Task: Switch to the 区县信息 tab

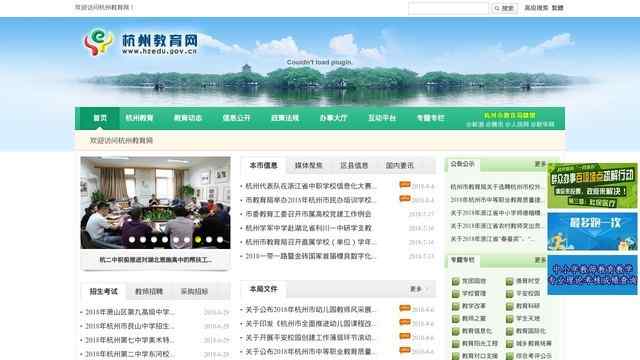Action: coord(354,165)
